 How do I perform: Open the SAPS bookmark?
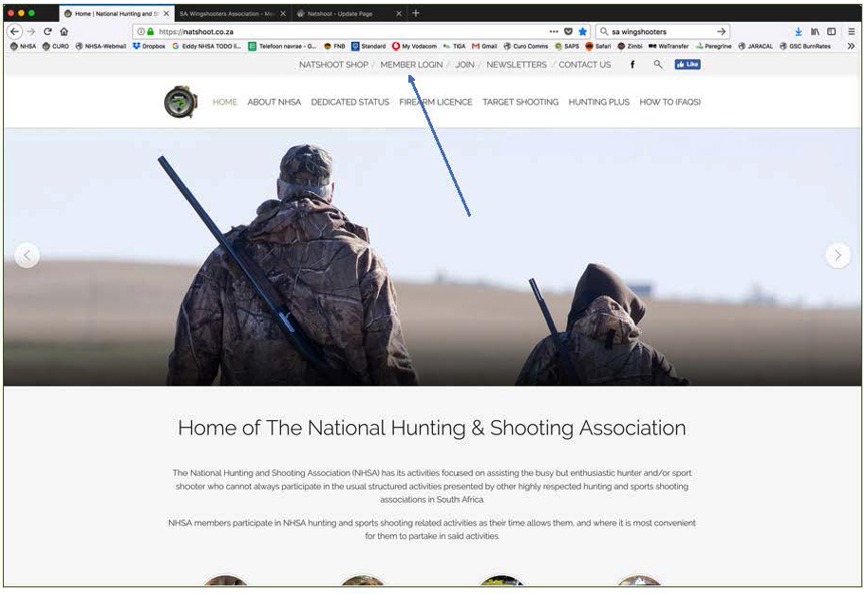click(567, 46)
